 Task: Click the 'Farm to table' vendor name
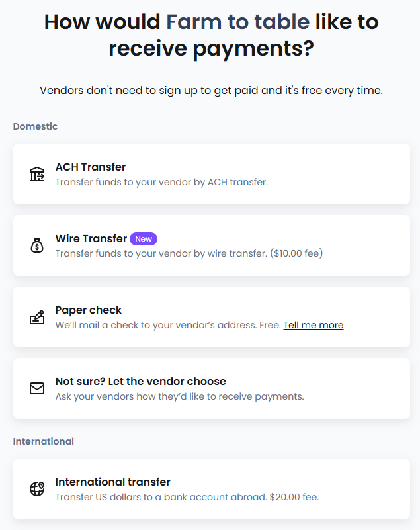point(238,22)
